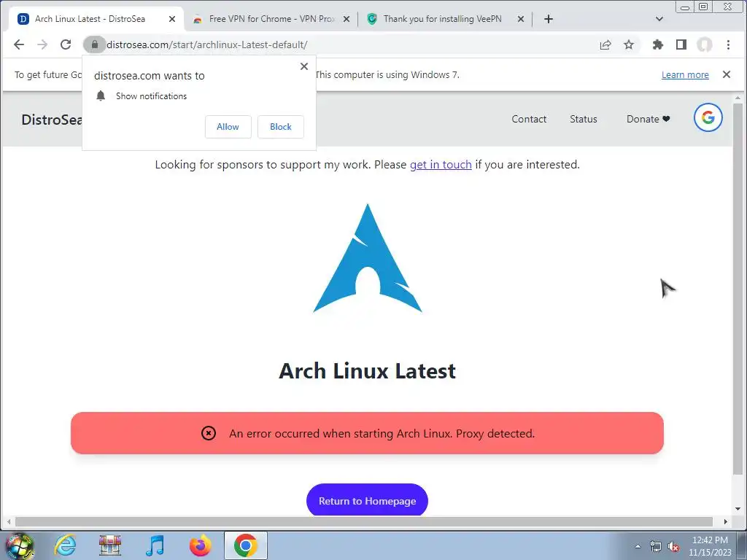Click the Return to Homepage button
This screenshot has height=560, width=747.
[367, 500]
